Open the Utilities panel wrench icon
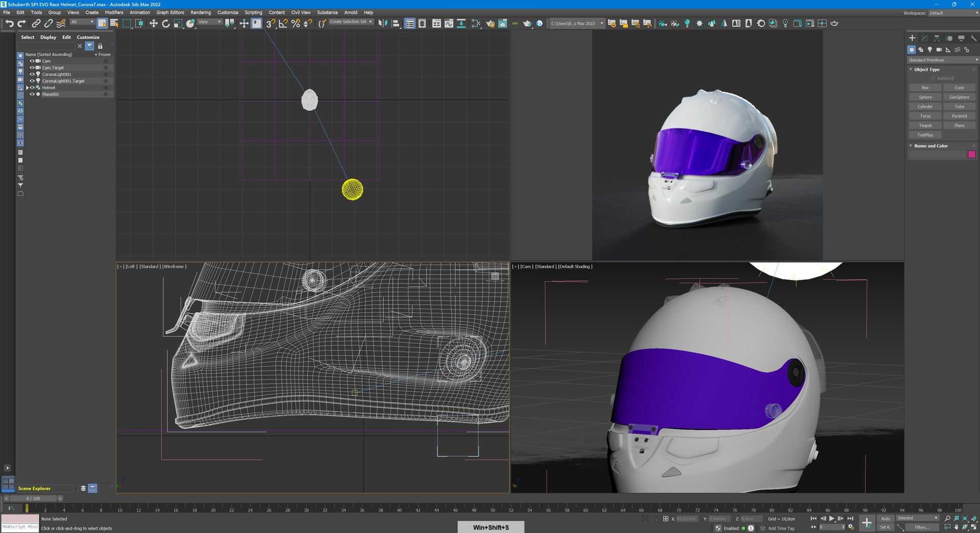 click(973, 38)
